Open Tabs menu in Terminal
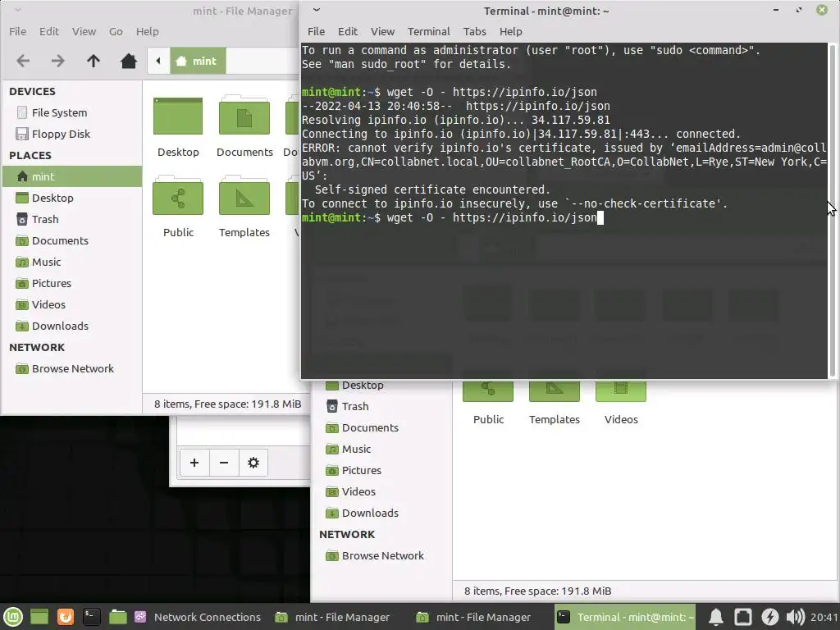 click(x=475, y=32)
